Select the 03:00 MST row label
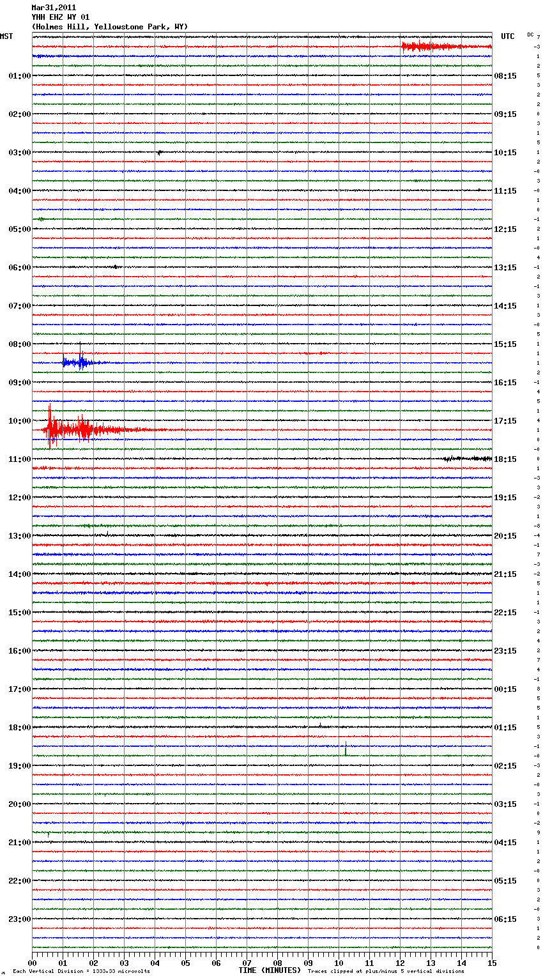The height and width of the screenshot is (980, 543). coord(19,153)
